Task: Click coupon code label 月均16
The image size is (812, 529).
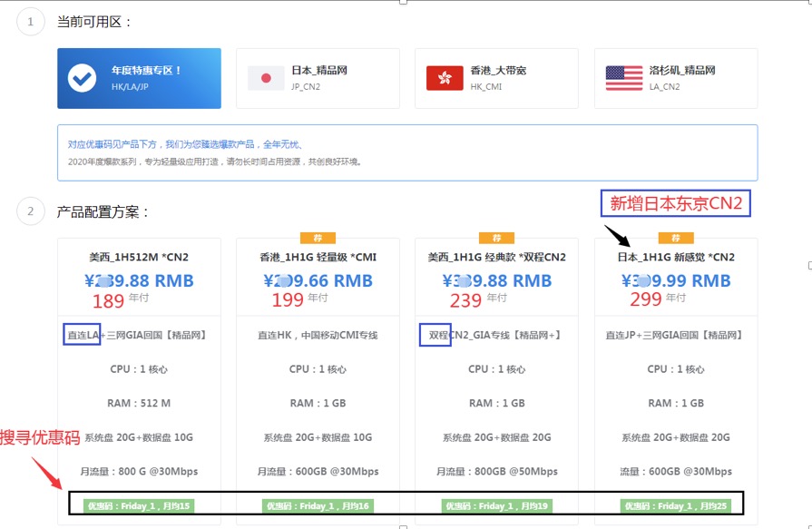Action: point(318,505)
